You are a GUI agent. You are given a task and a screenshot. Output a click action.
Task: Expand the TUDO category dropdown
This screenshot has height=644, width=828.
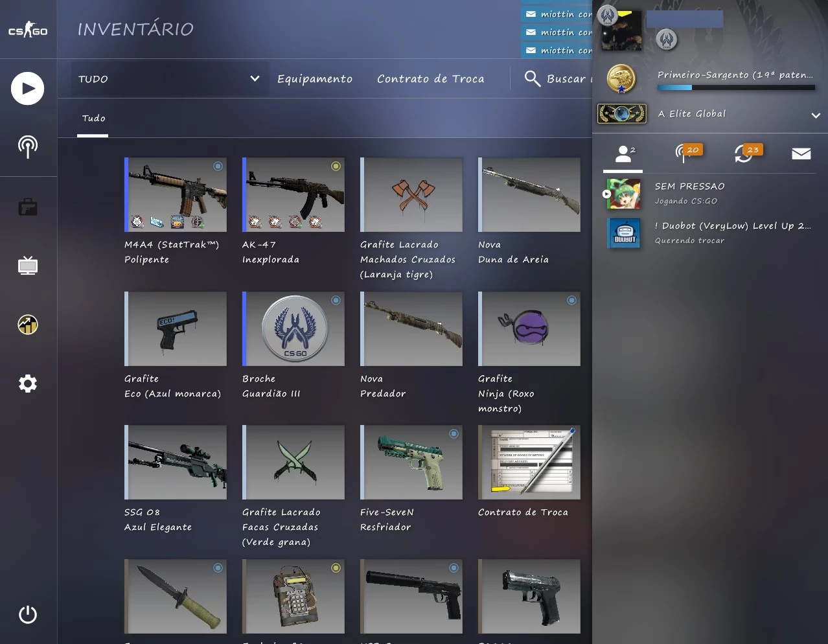(170, 78)
